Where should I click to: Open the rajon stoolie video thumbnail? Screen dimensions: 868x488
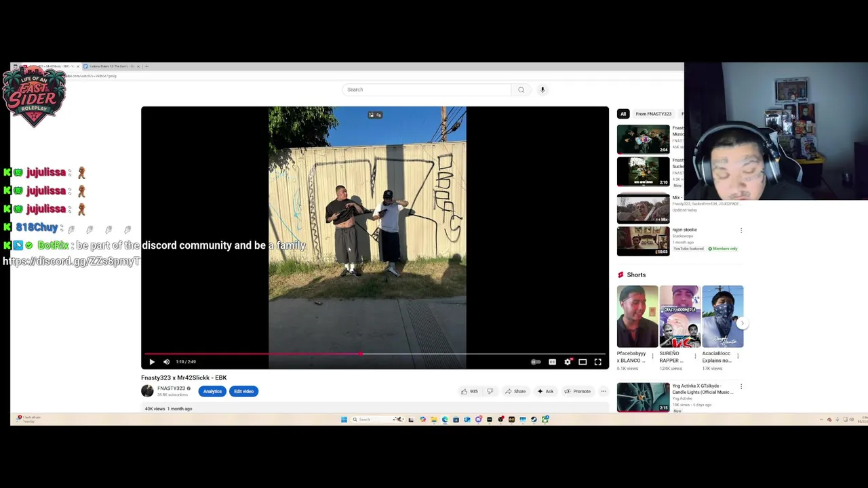pyautogui.click(x=643, y=241)
